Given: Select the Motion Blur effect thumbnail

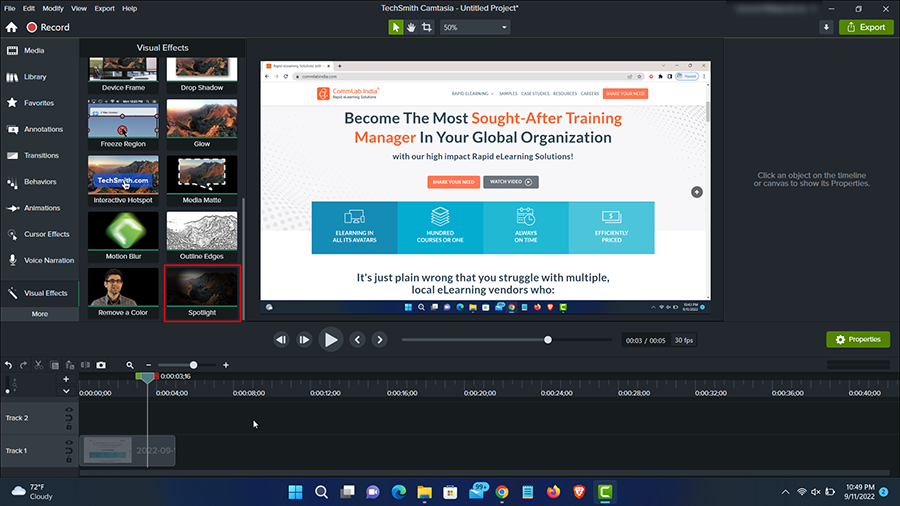Looking at the screenshot, I should tap(123, 236).
